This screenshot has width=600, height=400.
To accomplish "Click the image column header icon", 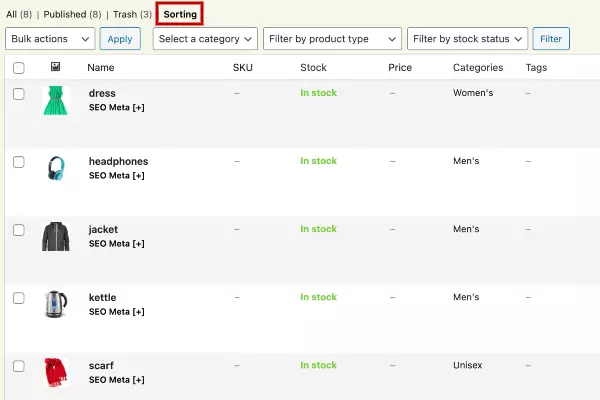I will (55, 68).
